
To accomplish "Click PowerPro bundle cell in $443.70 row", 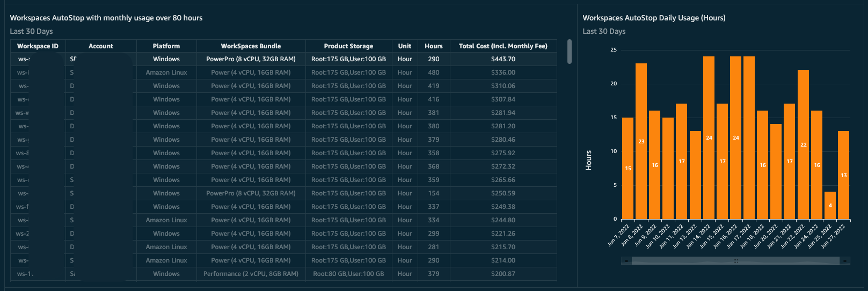I will pyautogui.click(x=251, y=59).
